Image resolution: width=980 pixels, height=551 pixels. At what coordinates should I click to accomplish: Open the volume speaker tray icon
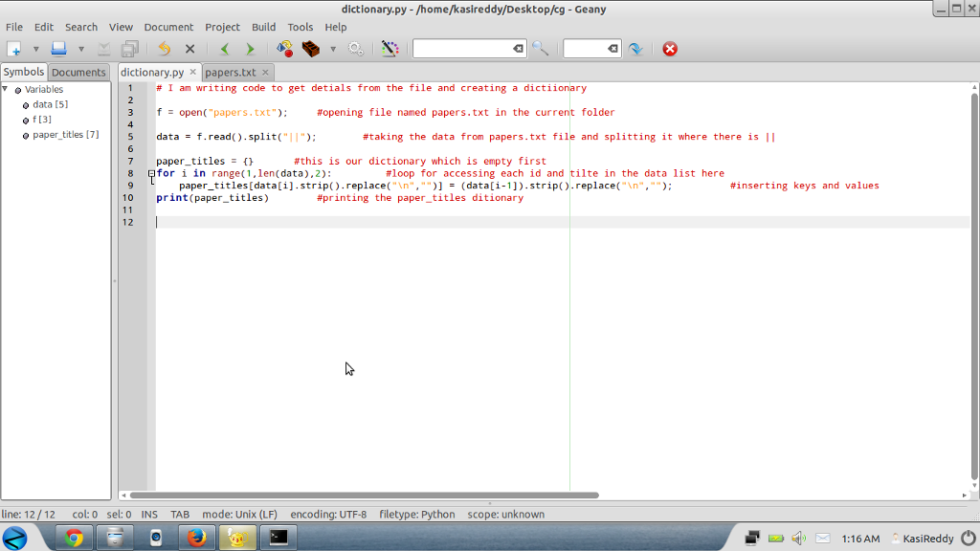coord(799,538)
